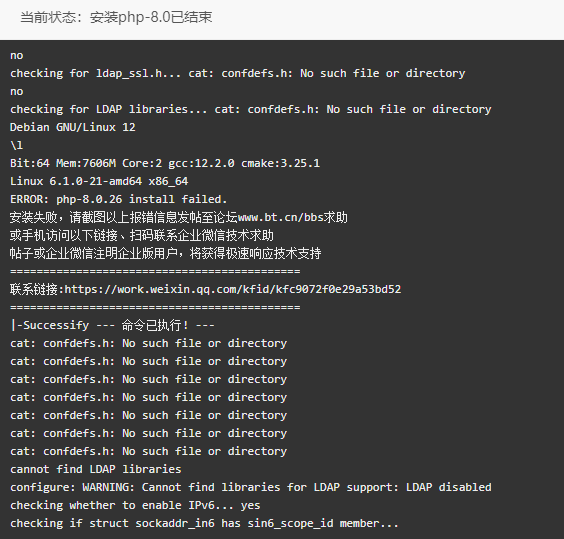Click the 扫码联系企业微信技术求助 line
This screenshot has height=539, width=564.
click(142, 235)
